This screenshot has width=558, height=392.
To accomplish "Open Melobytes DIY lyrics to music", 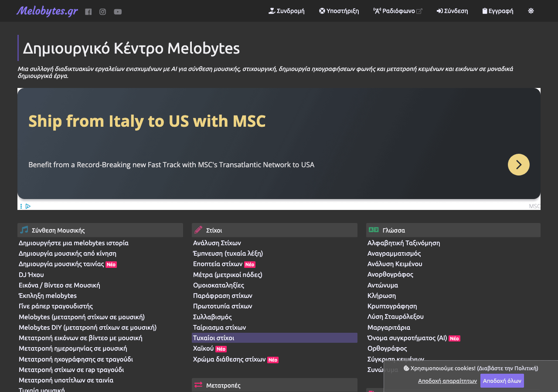I will [x=88, y=327].
